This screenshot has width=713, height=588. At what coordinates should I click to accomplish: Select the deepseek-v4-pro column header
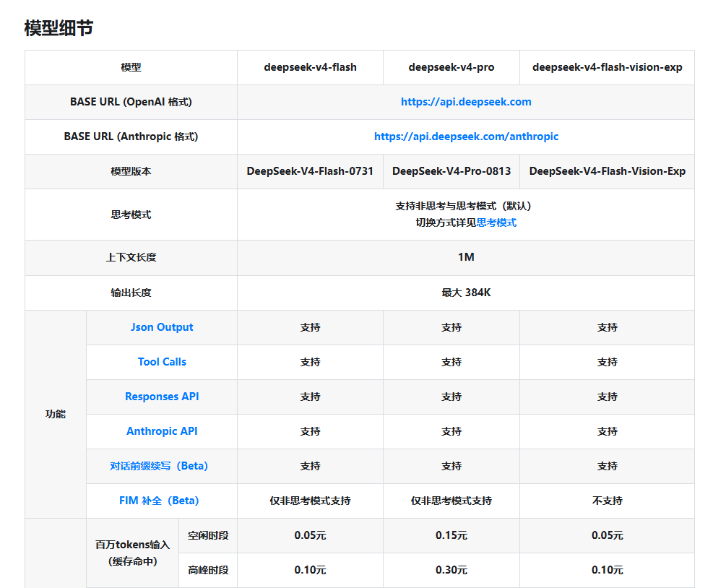(451, 67)
